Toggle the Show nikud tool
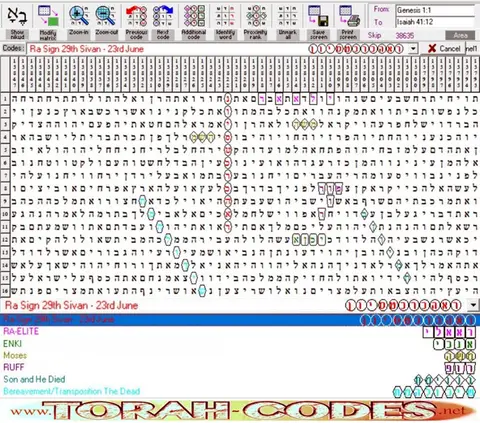This screenshot has height=423, width=480. tap(17, 22)
